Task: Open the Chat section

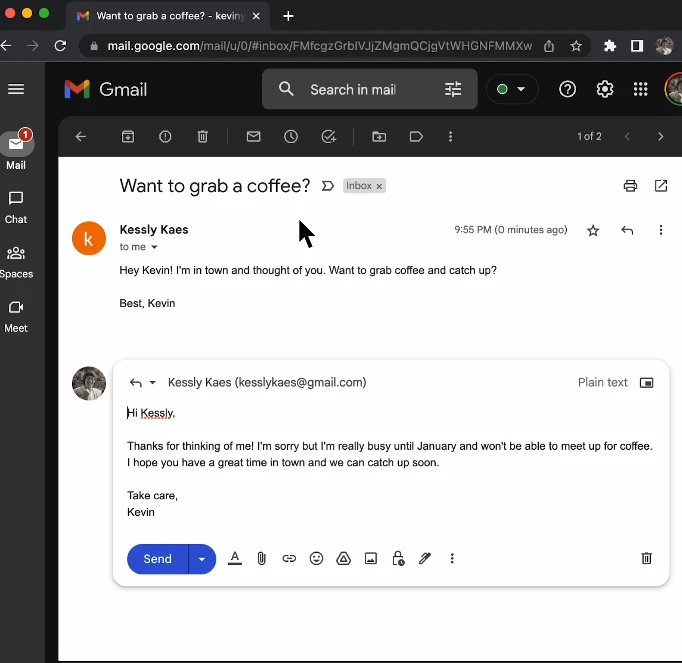Action: 16,208
